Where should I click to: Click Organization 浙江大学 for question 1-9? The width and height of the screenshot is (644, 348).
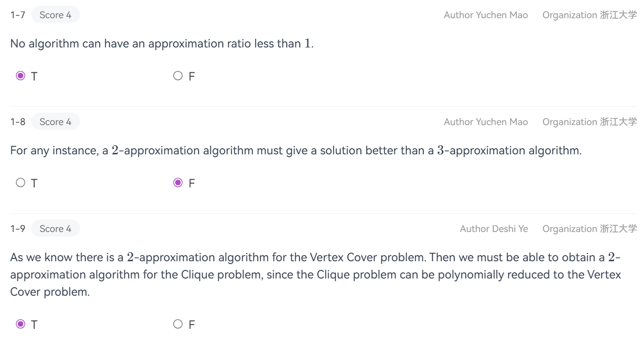589,229
